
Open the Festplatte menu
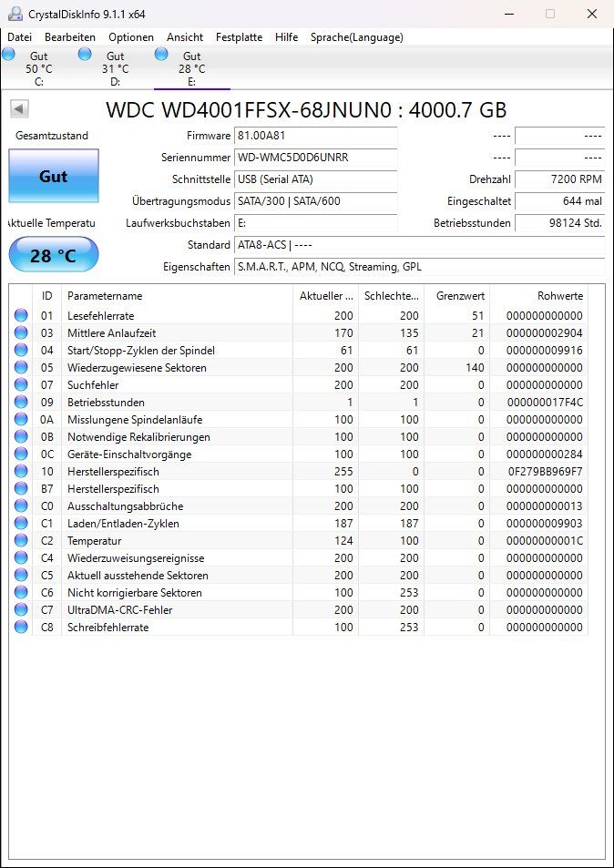(240, 37)
